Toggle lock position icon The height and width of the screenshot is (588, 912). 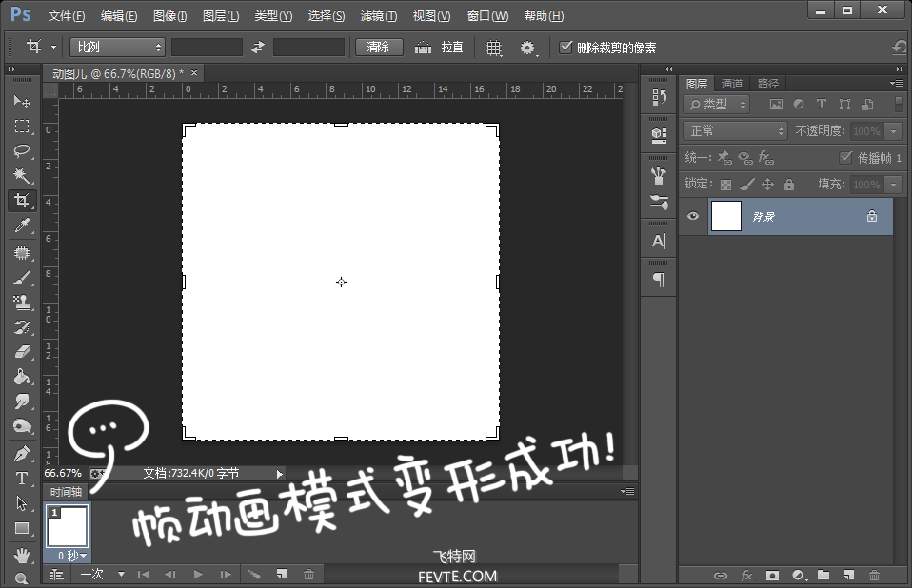[767, 185]
